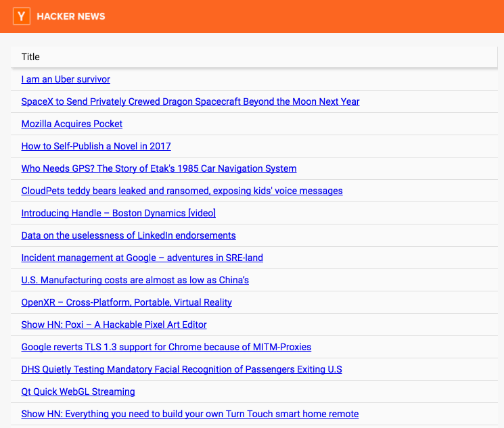This screenshot has width=504, height=428.
Task: Open 'Show HN: Poxi' Pixel Art Editor link
Action: pos(114,325)
